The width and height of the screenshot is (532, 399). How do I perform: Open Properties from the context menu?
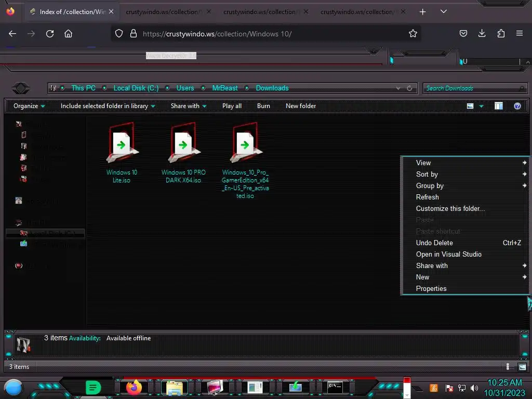pyautogui.click(x=465, y=289)
